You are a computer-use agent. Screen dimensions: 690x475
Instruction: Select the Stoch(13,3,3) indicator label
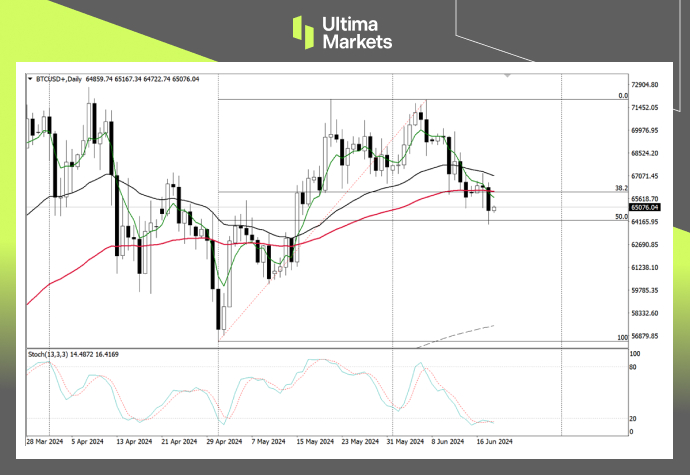click(50, 355)
